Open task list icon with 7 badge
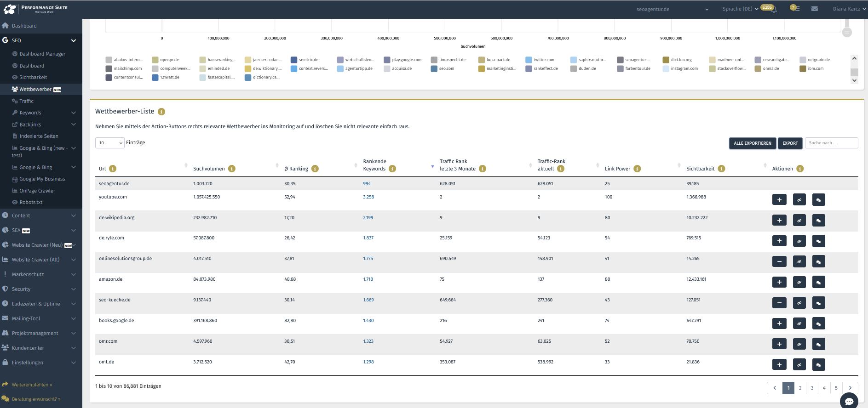Screen dimensions: 868x408 point(797,9)
